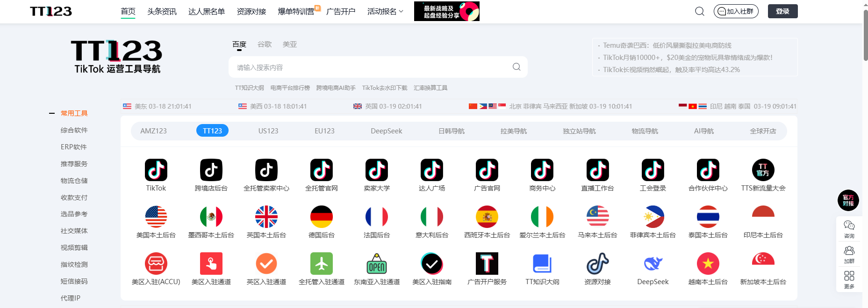Screen dimensions: 868x308
Task: Open 头条资讯 navigation item
Action: 162,11
